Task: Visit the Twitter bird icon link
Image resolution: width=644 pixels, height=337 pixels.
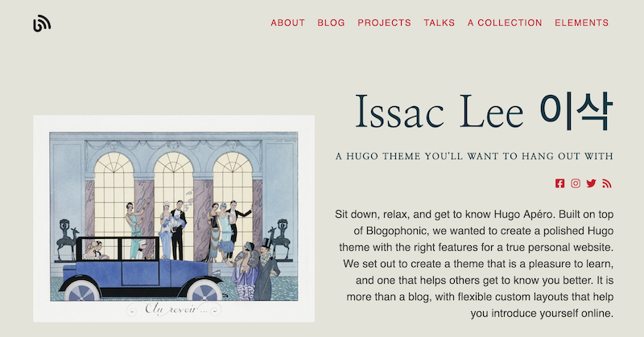Action: coord(592,183)
